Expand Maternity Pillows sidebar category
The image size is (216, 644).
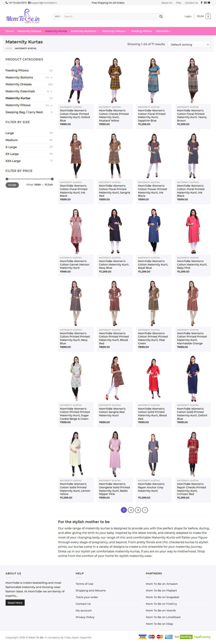(x=51, y=105)
